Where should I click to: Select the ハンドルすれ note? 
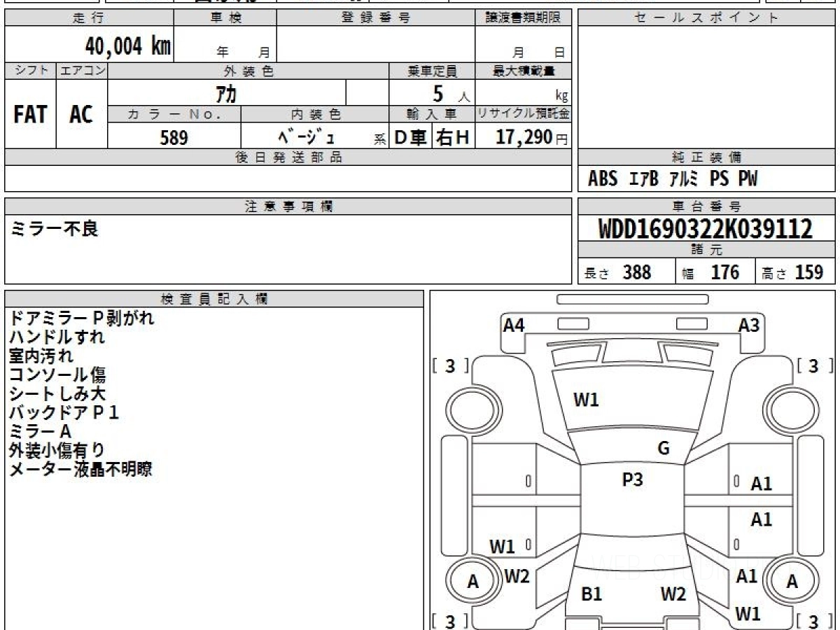(57, 337)
